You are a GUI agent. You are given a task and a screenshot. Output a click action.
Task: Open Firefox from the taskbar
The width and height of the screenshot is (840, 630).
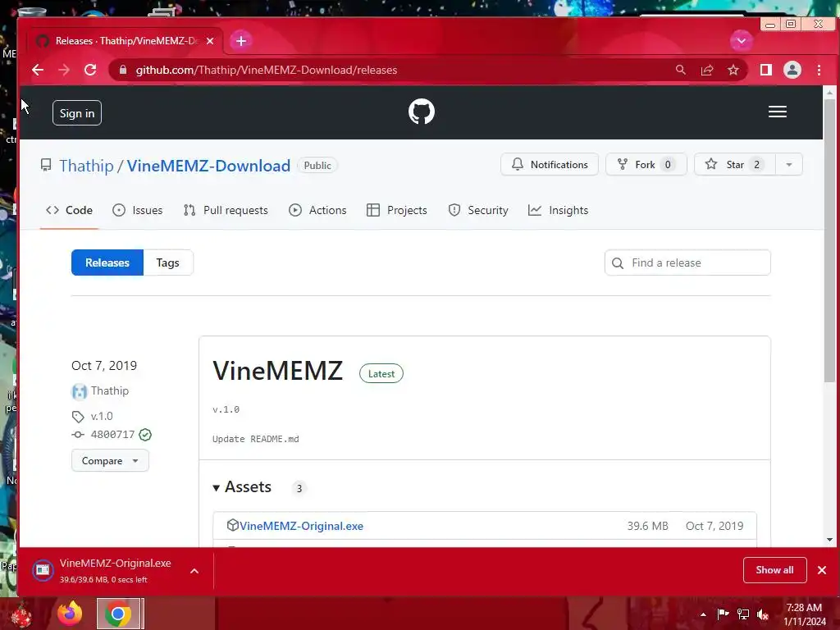[x=70, y=614]
